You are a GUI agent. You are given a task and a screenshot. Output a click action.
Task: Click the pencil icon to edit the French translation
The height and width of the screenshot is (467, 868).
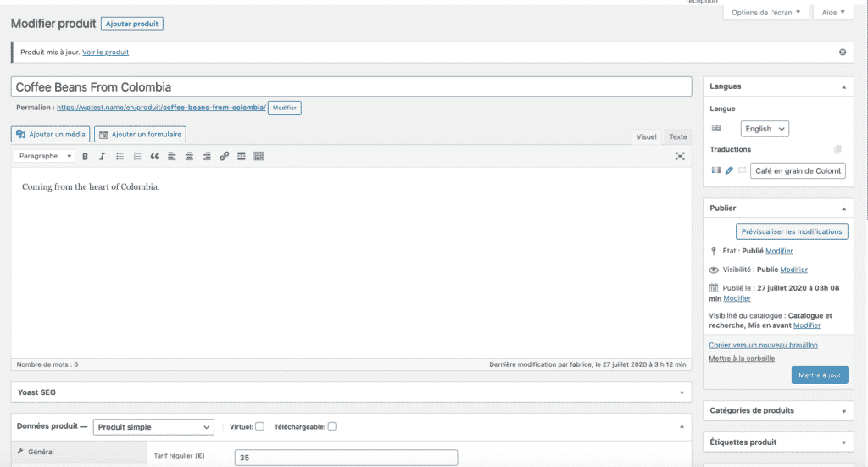tap(729, 170)
